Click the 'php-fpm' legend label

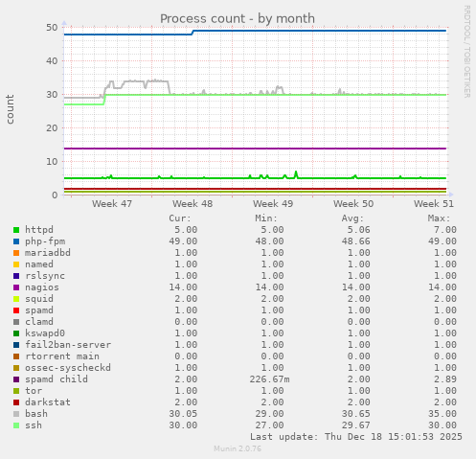coord(45,241)
